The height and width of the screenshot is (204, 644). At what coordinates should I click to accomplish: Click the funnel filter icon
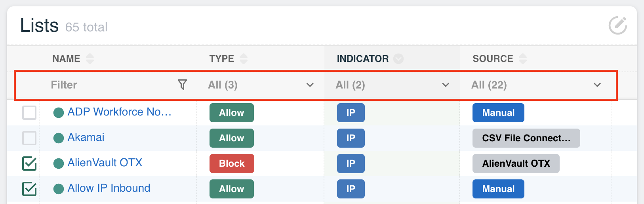tap(182, 85)
